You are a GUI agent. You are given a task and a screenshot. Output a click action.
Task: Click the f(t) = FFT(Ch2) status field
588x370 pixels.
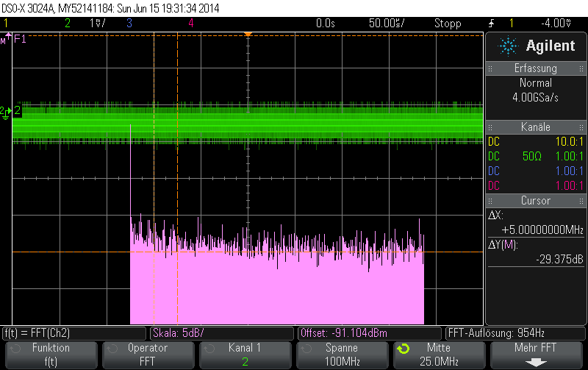[74, 333]
